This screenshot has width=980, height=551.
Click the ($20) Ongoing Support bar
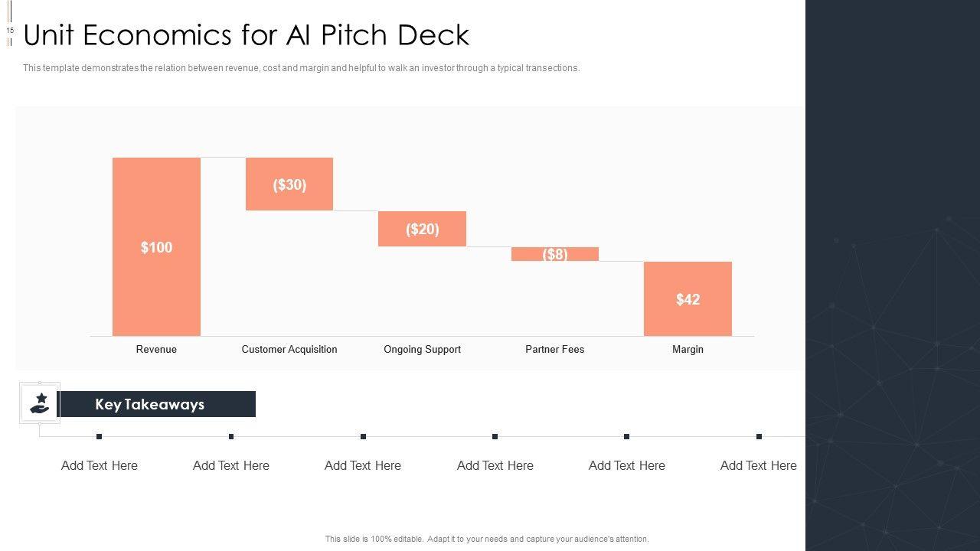pyautogui.click(x=422, y=229)
